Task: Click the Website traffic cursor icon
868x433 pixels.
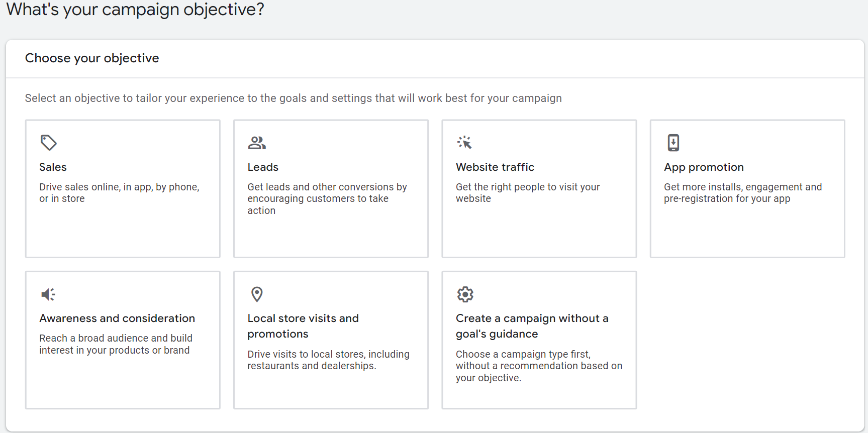Action: pyautogui.click(x=464, y=143)
